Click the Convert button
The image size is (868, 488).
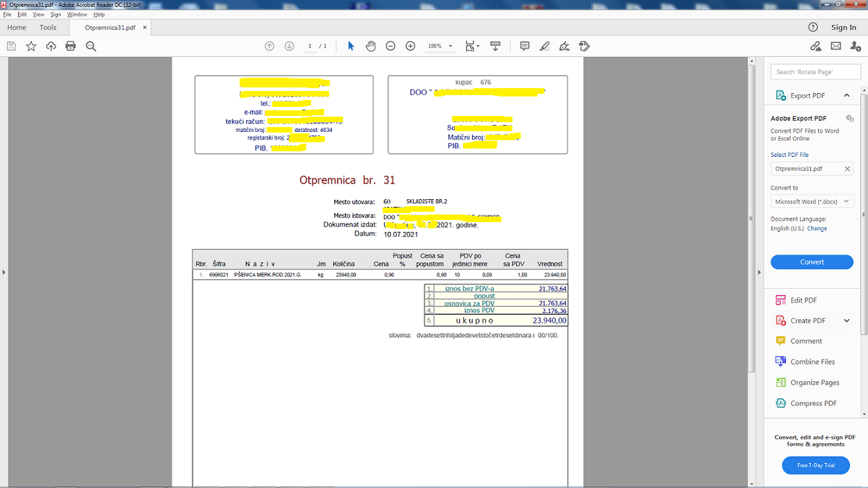[x=812, y=262]
